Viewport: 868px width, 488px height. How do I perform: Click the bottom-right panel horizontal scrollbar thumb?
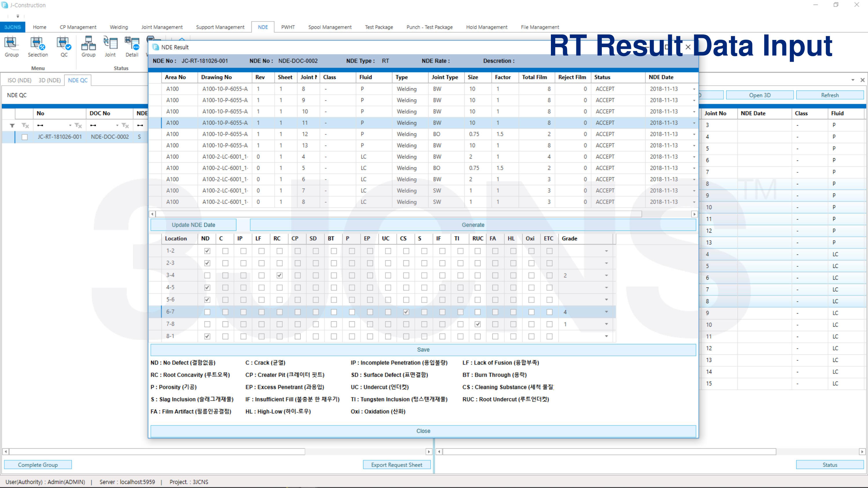pyautogui.click(x=609, y=452)
